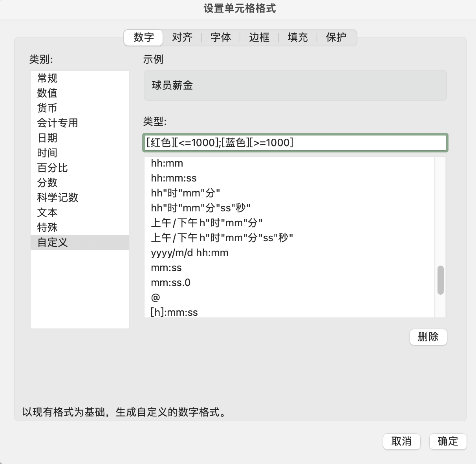Select the 时间 category
This screenshot has width=476, height=464.
coord(80,153)
